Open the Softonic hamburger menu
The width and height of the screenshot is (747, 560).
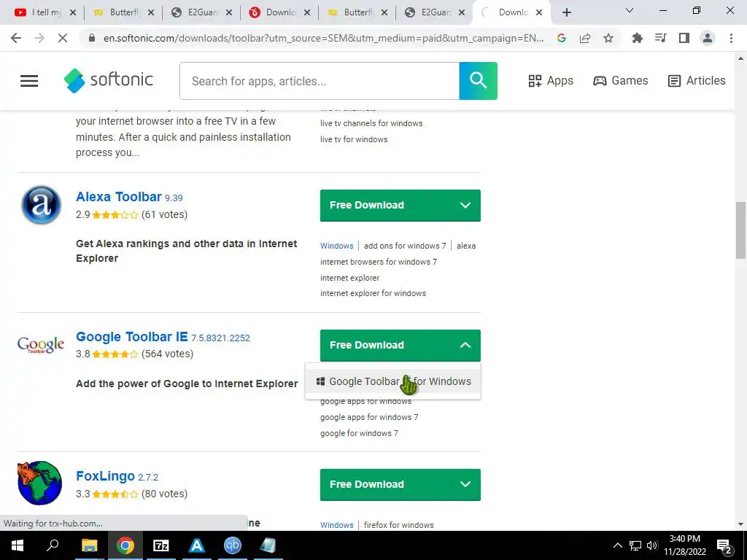29,81
